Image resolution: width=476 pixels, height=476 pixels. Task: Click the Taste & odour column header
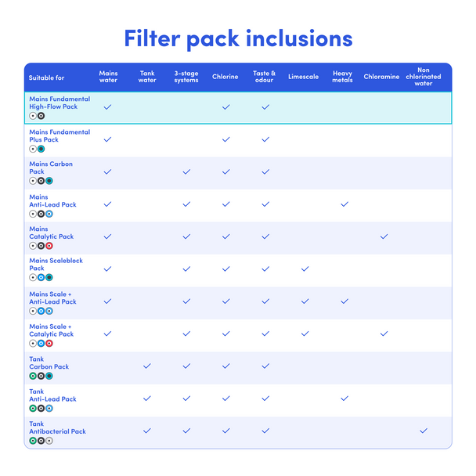[x=264, y=77]
